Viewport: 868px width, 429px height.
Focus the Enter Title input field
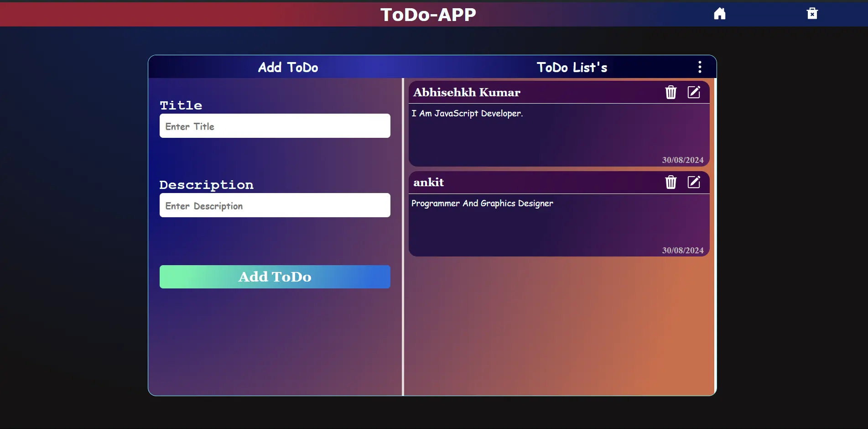(x=275, y=126)
